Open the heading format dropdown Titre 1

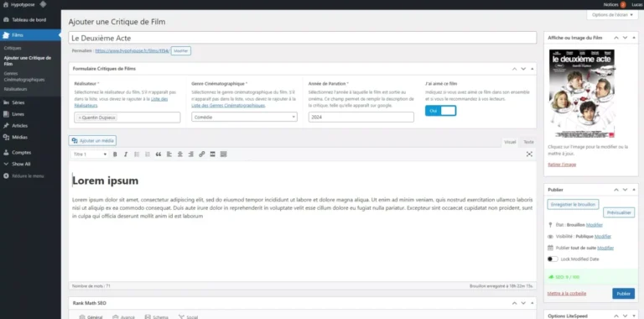[x=90, y=154]
